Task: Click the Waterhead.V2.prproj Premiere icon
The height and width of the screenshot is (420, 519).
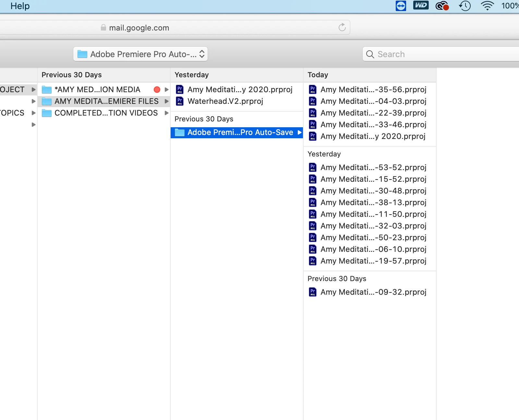Action: (x=180, y=101)
